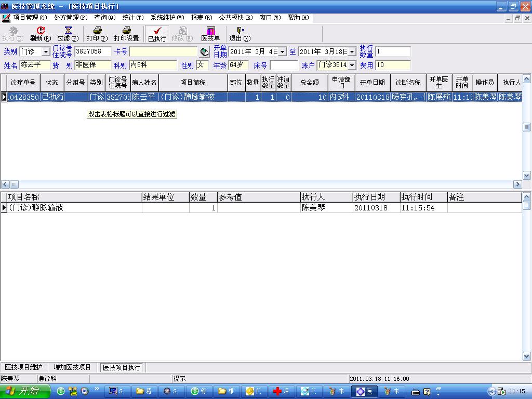Toggle the 已执行 executed button
This screenshot has height=399, width=532.
pyautogui.click(x=157, y=34)
